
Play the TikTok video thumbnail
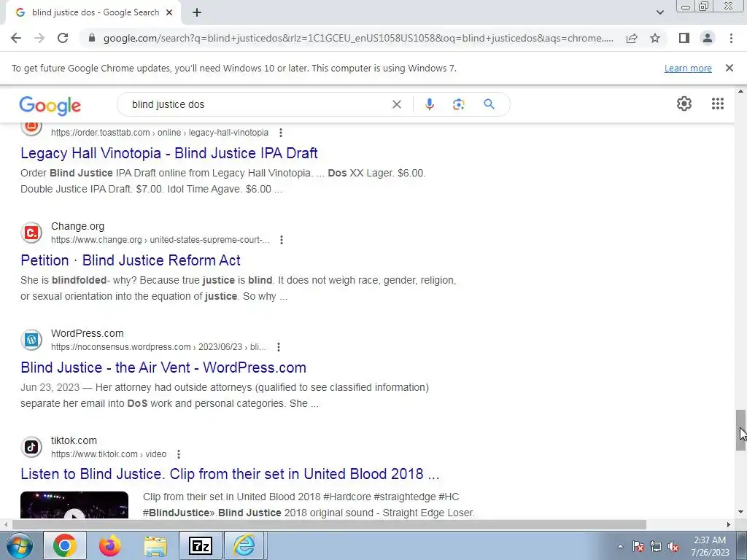[x=74, y=505]
